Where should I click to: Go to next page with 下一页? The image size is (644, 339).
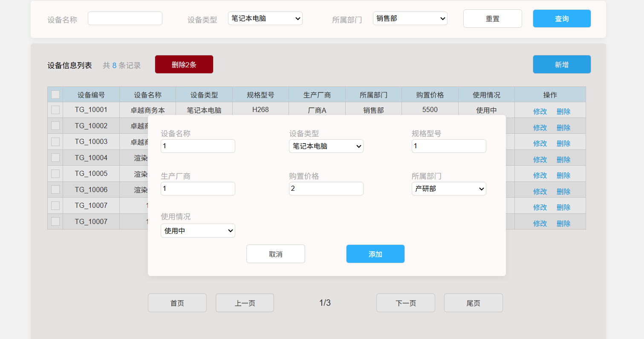pyautogui.click(x=406, y=303)
